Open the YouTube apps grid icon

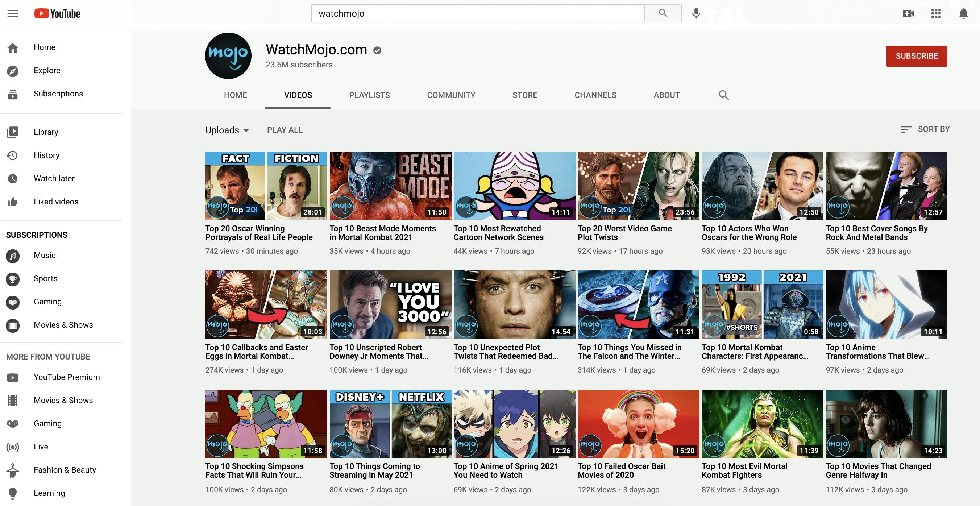tap(936, 14)
